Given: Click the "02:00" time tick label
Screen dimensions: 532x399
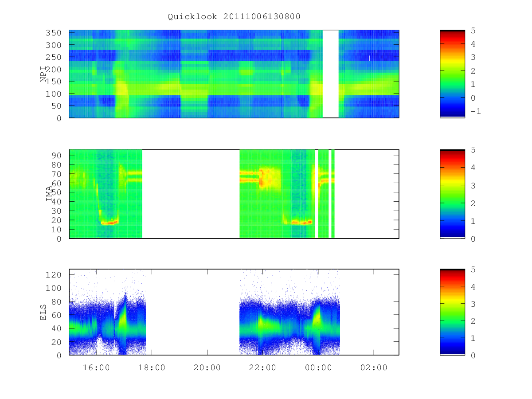Looking at the screenshot, I should point(374,368).
